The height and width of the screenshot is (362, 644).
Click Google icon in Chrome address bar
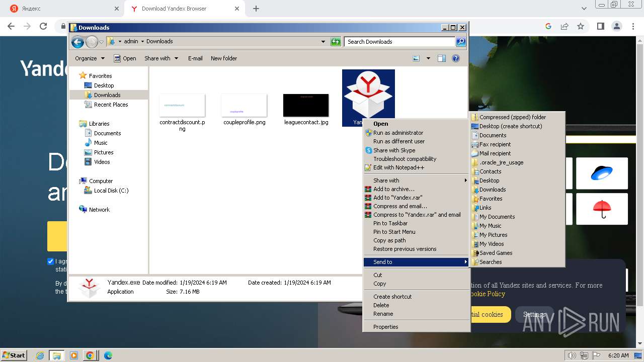click(x=548, y=26)
